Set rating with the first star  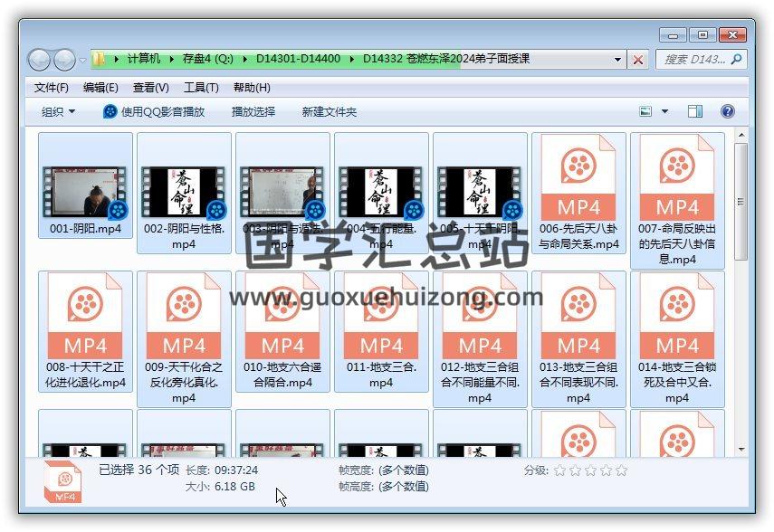coord(559,470)
